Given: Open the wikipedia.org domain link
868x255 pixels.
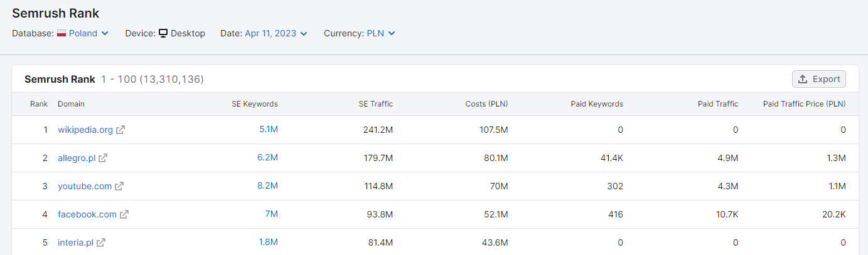Looking at the screenshot, I should 85,130.
